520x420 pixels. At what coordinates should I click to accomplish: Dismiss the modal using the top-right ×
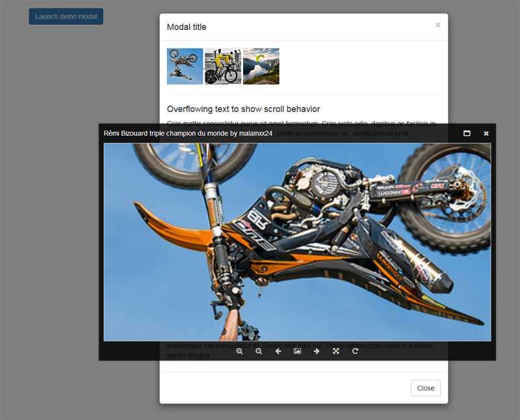[437, 25]
